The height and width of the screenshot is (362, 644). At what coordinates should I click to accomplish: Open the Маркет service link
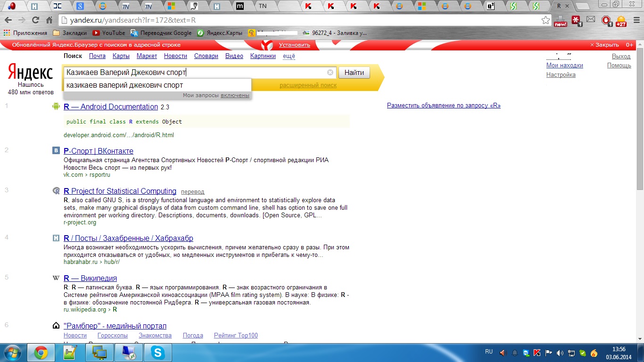pos(147,56)
